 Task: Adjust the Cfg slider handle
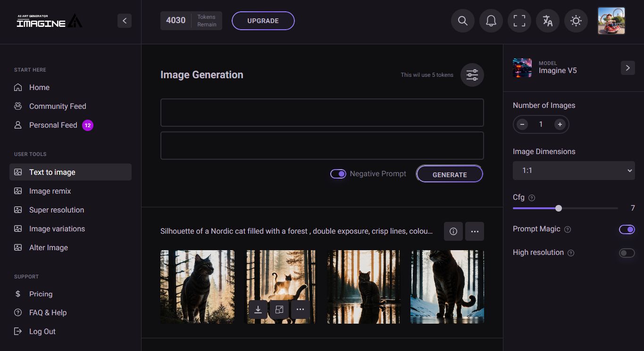tap(559, 208)
